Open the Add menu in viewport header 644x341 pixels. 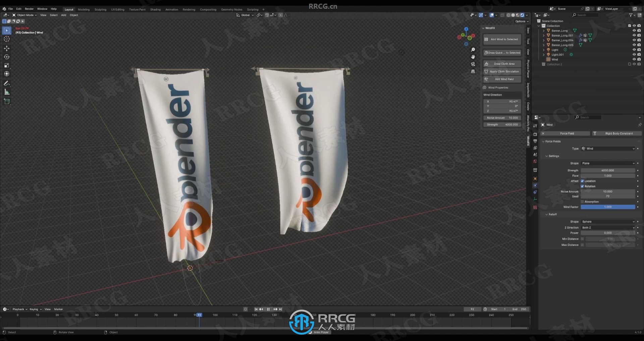click(64, 15)
